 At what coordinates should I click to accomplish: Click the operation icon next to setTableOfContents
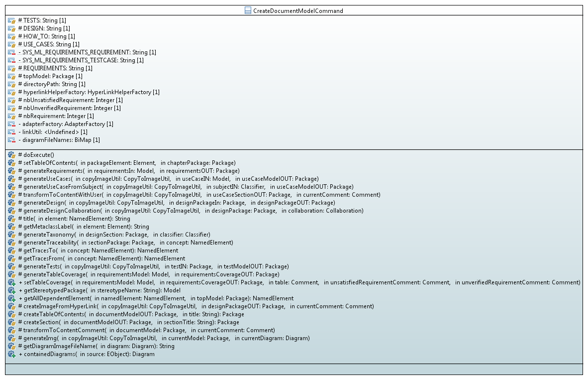point(11,163)
